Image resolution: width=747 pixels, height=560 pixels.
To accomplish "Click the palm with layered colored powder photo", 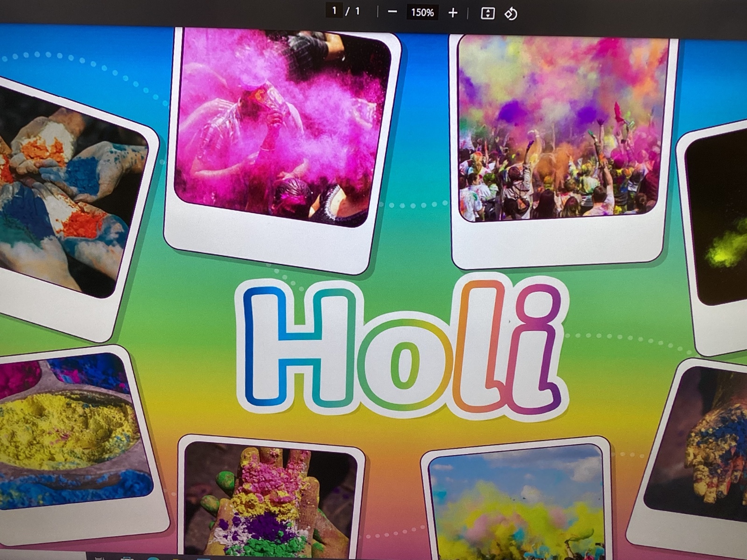I will [271, 499].
